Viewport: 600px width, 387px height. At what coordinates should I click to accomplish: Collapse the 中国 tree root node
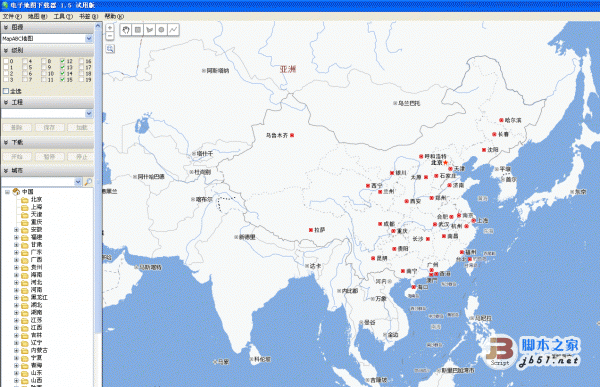coord(7,192)
